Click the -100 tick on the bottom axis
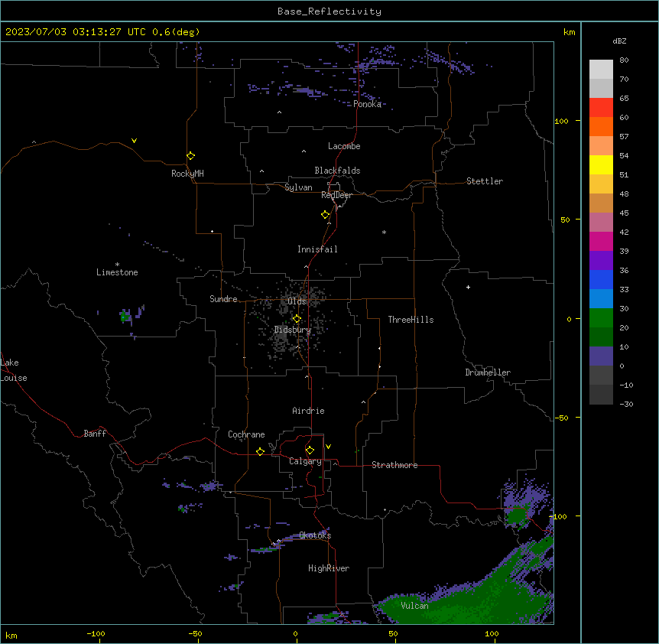659x644 pixels. [x=96, y=633]
